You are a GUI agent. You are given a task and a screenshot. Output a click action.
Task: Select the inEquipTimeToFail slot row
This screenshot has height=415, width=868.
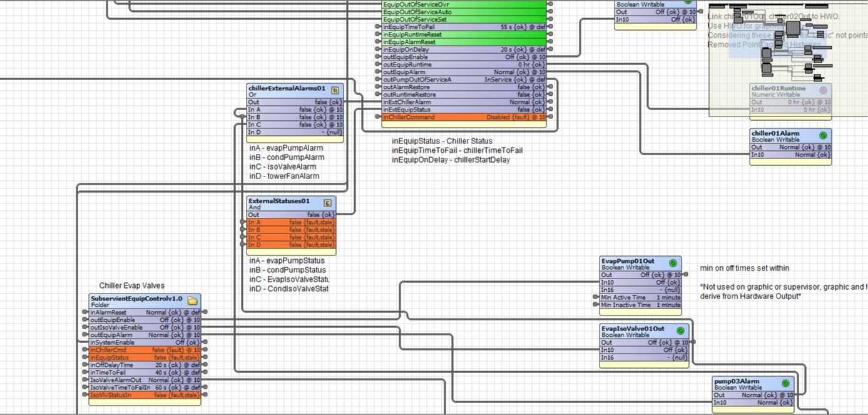464,27
